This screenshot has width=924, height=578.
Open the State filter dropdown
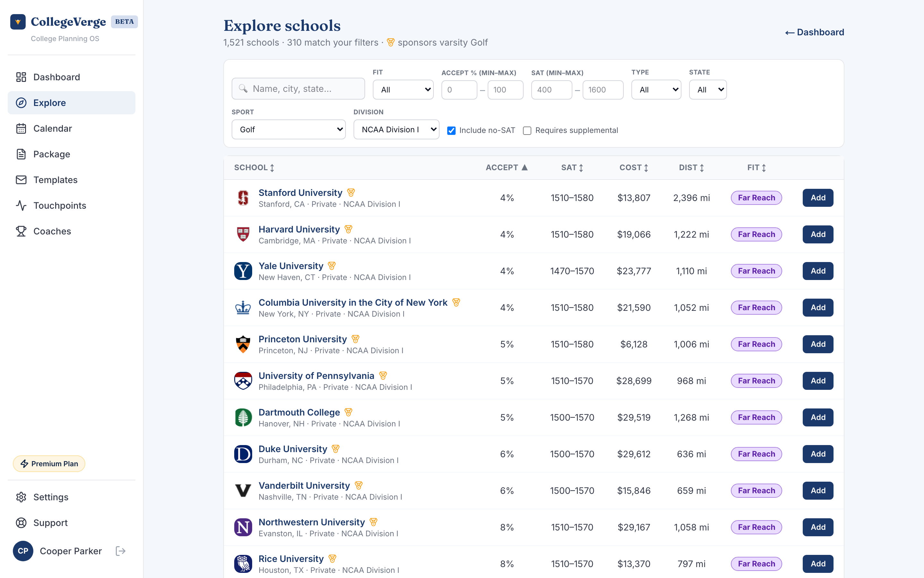[707, 90]
